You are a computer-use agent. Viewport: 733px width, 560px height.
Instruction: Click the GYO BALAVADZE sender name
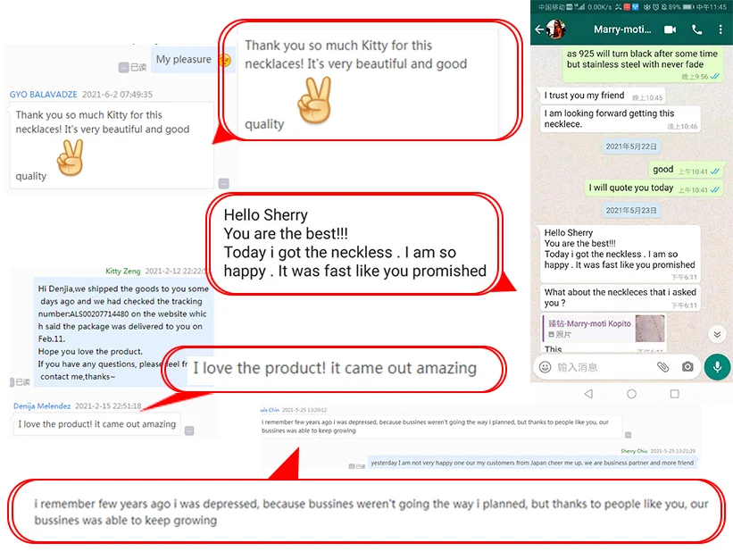43,94
